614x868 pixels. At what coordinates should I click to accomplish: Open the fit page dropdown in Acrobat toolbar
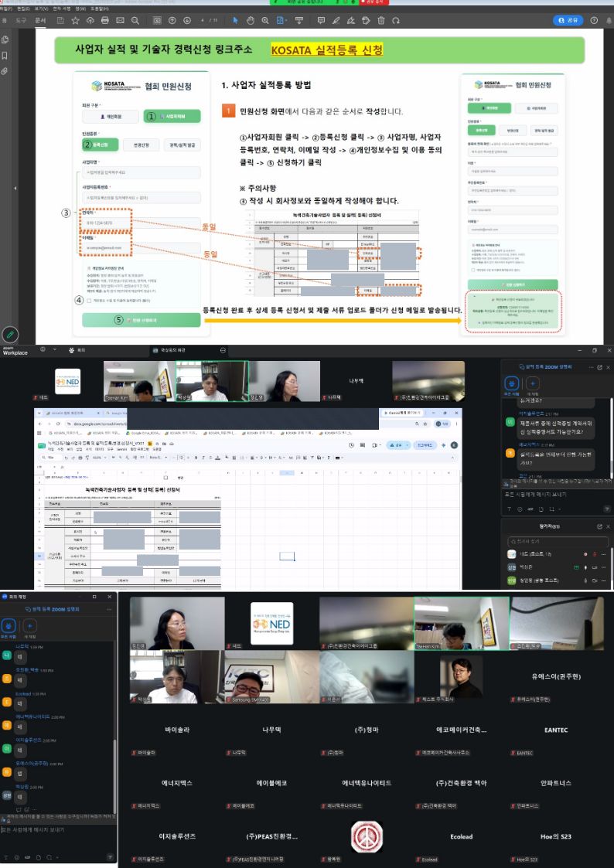(x=281, y=20)
